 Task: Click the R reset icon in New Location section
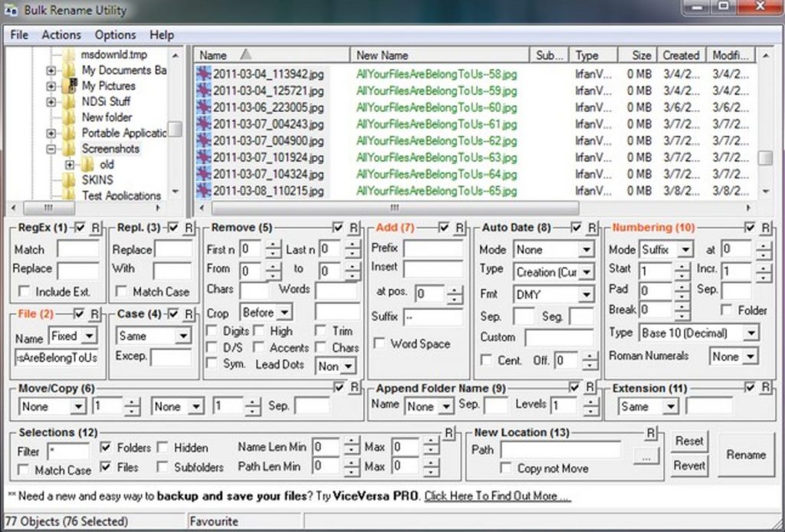point(650,432)
